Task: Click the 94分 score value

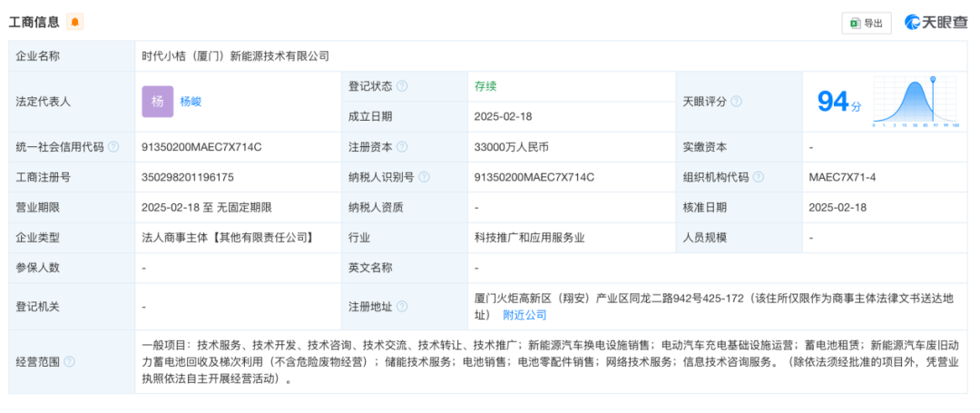Action: 839,102
